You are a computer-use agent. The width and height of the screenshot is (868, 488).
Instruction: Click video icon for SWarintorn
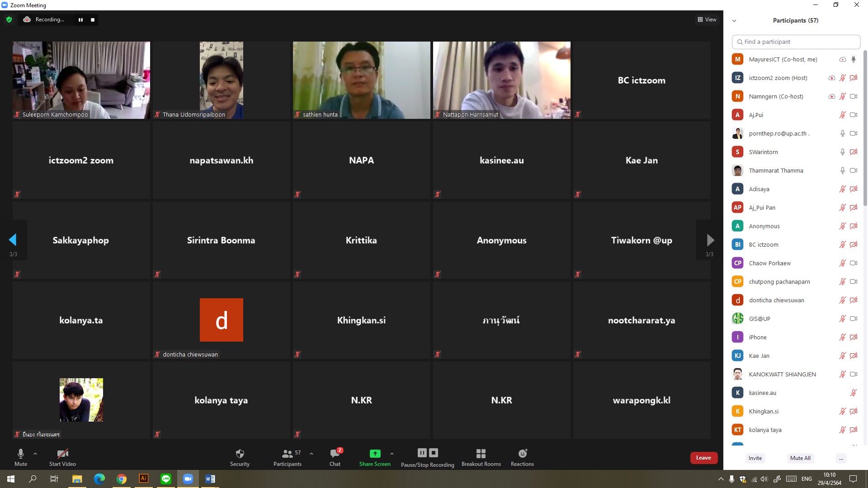854,152
